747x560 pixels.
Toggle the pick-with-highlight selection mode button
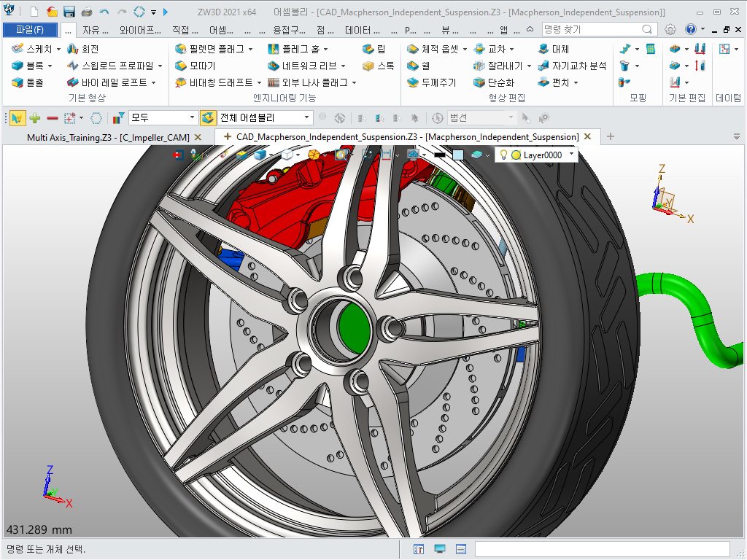(x=18, y=117)
